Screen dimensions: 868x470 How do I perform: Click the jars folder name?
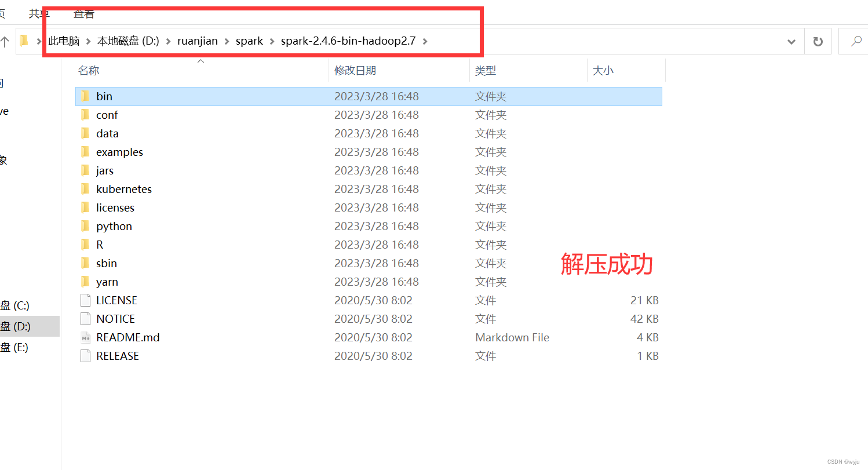click(105, 170)
